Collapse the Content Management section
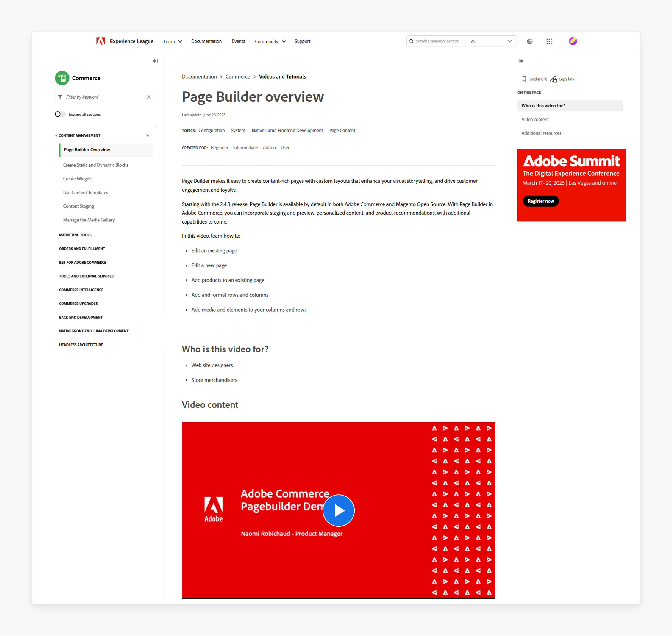The image size is (672, 636). [x=147, y=135]
